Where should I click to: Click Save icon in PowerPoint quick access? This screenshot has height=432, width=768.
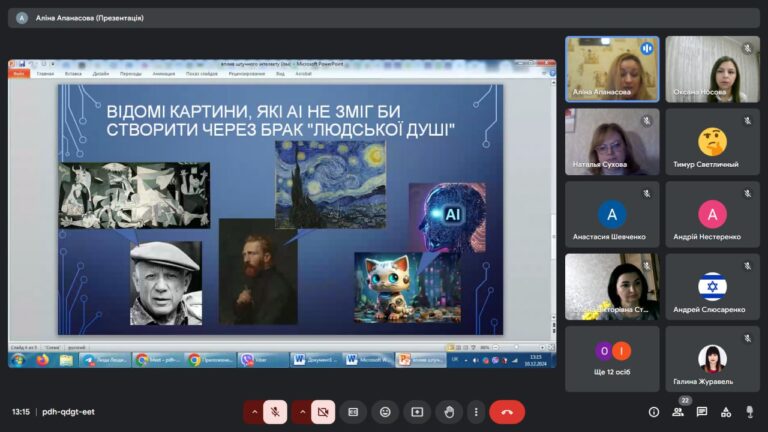pyautogui.click(x=22, y=64)
